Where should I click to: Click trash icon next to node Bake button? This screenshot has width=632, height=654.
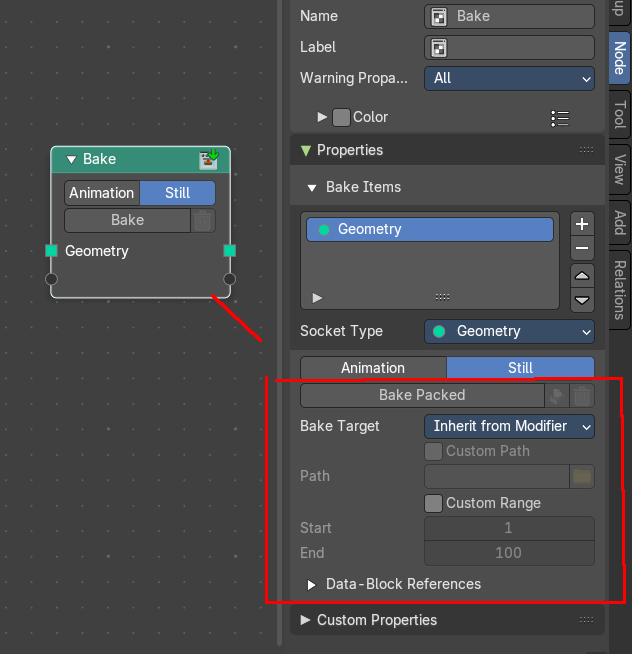pos(203,220)
